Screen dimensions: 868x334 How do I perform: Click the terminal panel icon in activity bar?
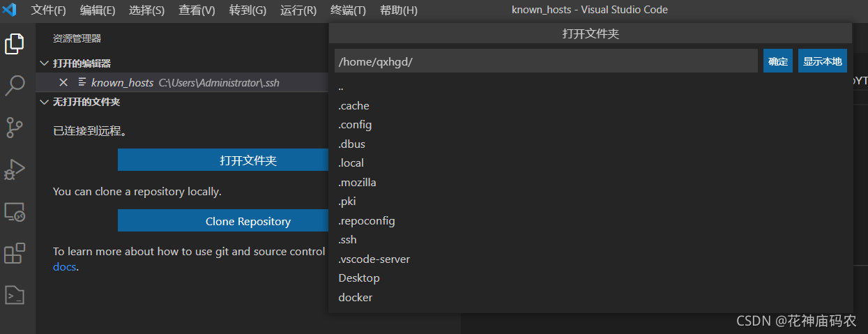[15, 295]
